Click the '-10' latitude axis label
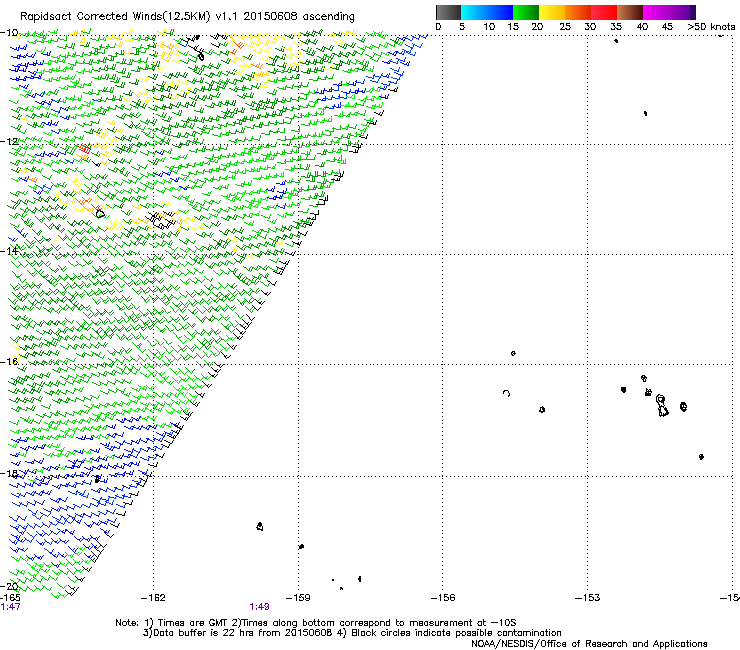This screenshot has width=740, height=650. 9,33
